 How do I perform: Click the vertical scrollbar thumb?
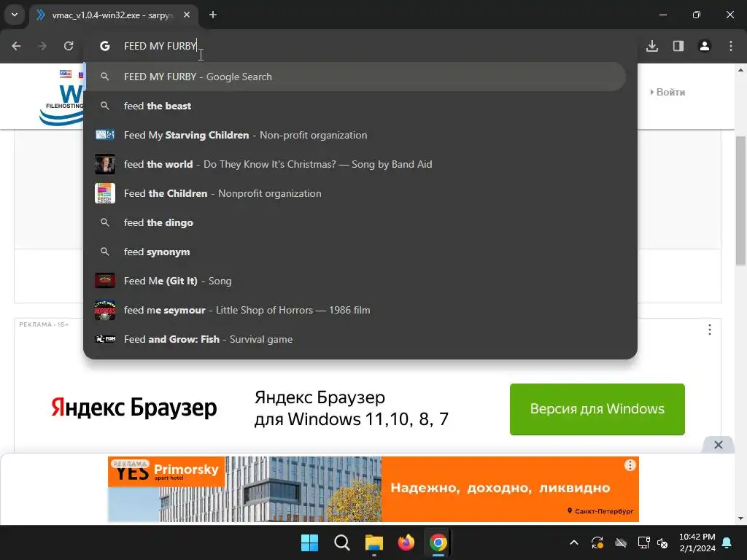(740, 200)
